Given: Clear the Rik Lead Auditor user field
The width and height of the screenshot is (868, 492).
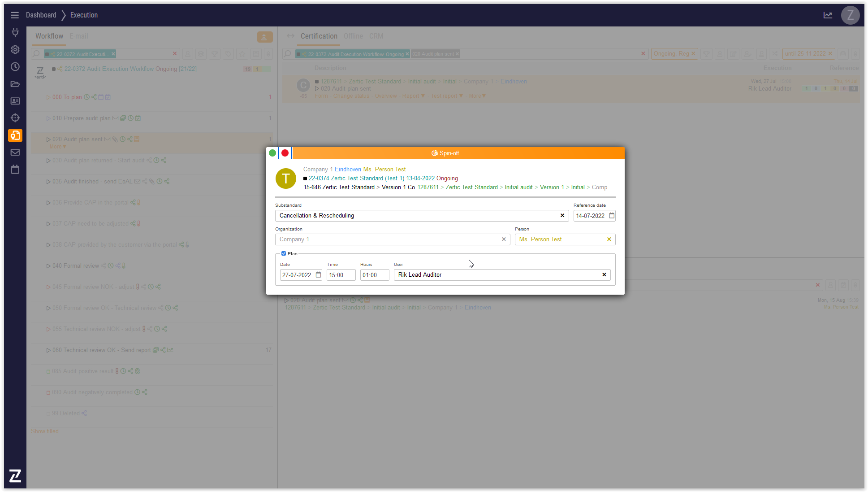Looking at the screenshot, I should click(x=604, y=275).
